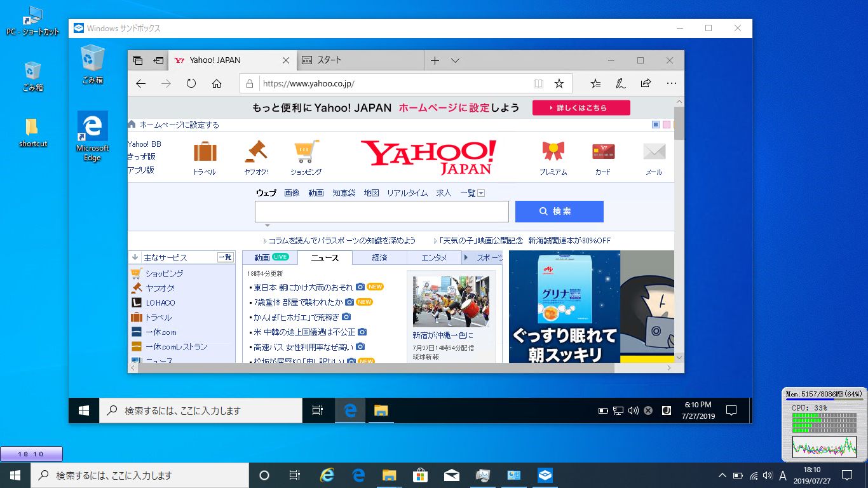This screenshot has height=488, width=868.
Task: Click the blue 検索 search button
Action: (x=559, y=211)
